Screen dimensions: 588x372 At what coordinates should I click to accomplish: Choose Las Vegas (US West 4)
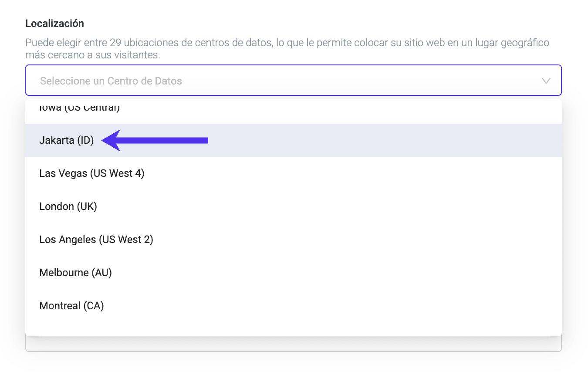[x=92, y=173]
